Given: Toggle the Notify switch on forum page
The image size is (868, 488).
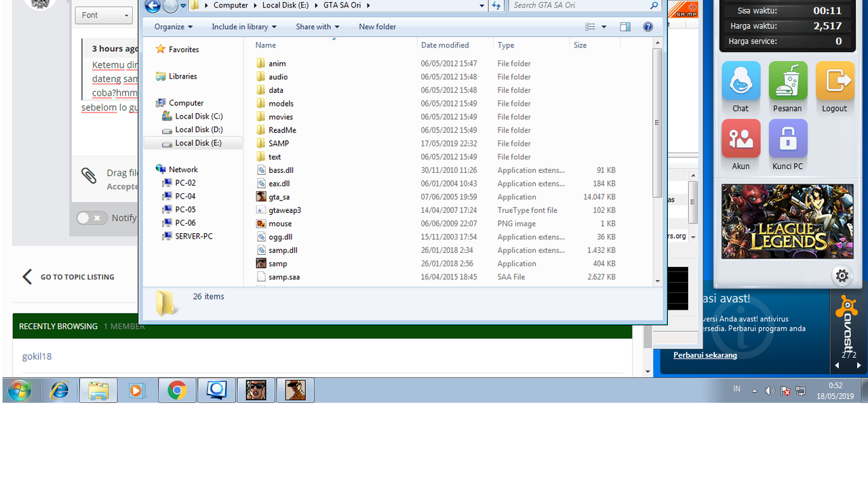Looking at the screenshot, I should point(92,218).
